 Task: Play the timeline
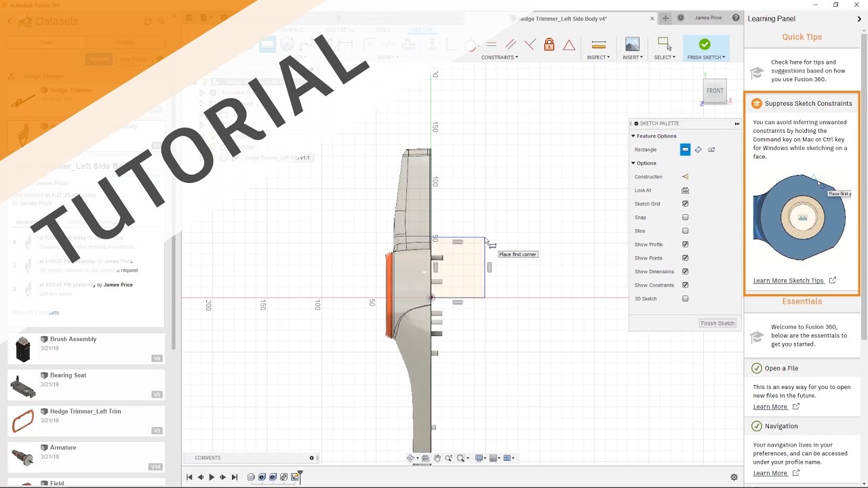click(212, 477)
